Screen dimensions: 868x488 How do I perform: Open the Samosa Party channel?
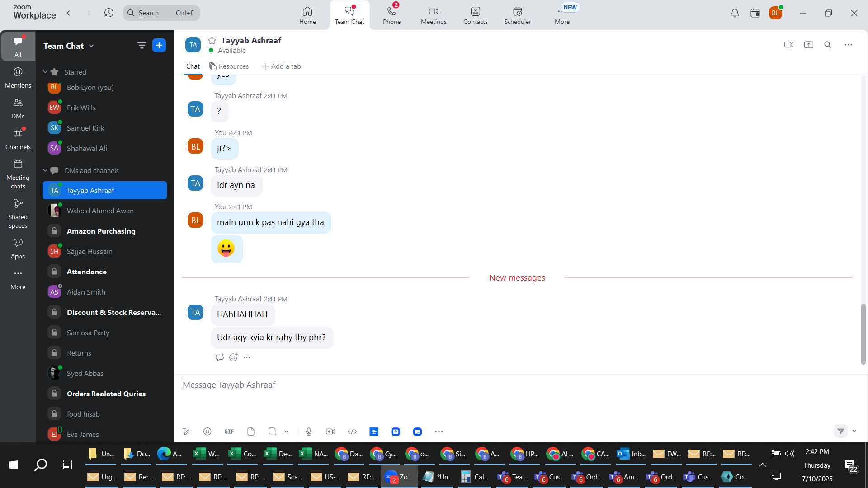pyautogui.click(x=105, y=333)
